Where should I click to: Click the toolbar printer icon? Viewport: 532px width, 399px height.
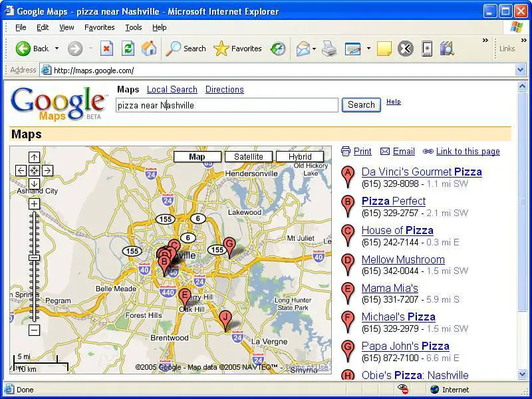329,49
